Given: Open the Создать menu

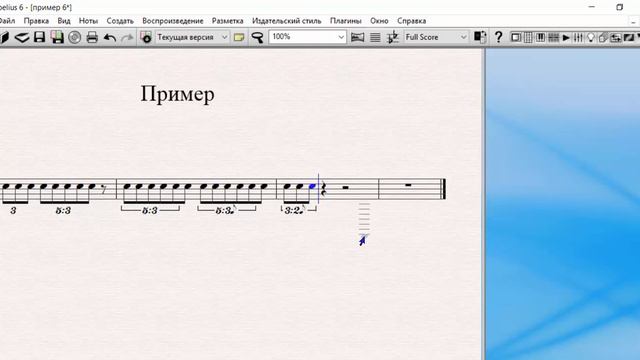Looking at the screenshot, I should tap(120, 21).
